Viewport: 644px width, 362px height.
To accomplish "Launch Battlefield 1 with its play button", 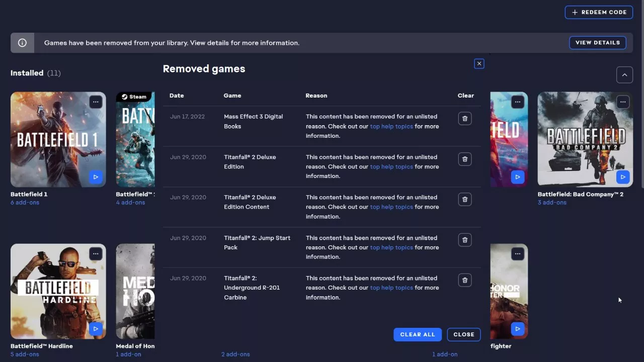I will [x=96, y=177].
